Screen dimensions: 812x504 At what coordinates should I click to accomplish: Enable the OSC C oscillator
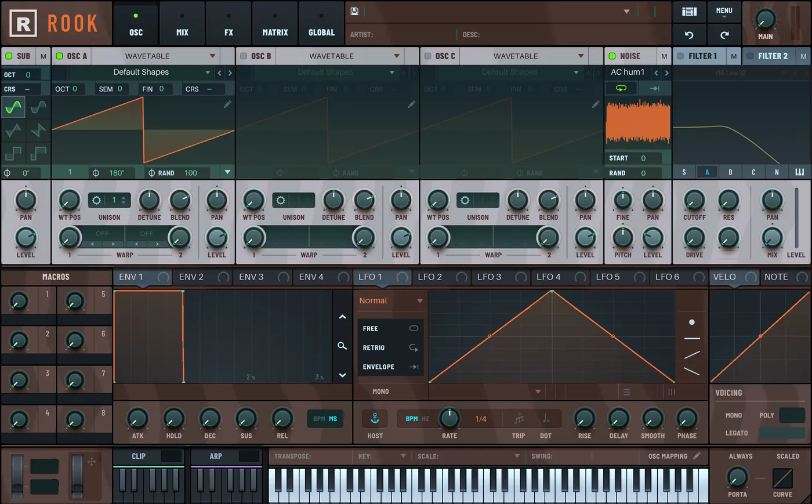tap(427, 56)
